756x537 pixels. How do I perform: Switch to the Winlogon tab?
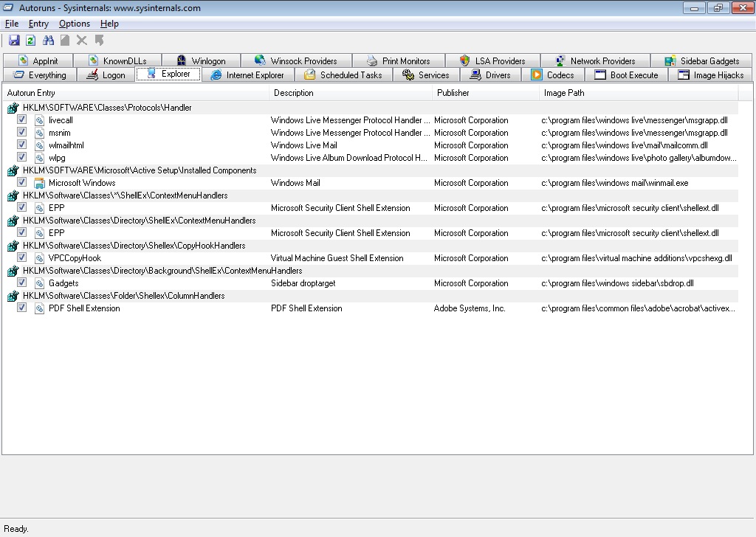click(x=201, y=60)
